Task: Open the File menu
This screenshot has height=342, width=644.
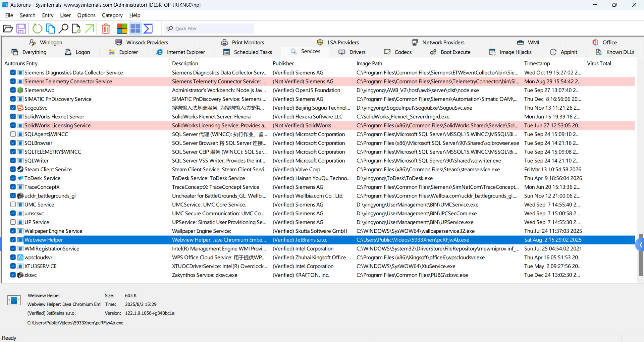Action: [9, 15]
